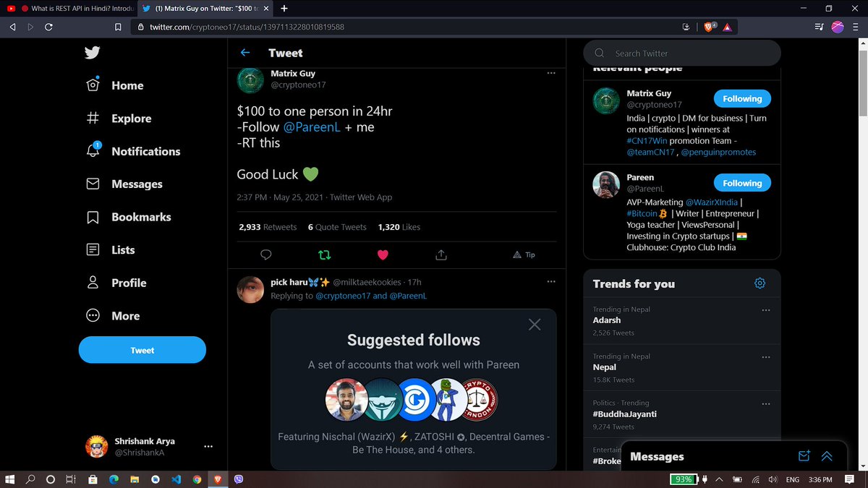
Task: Open Windows taskbar search
Action: click(x=30, y=479)
